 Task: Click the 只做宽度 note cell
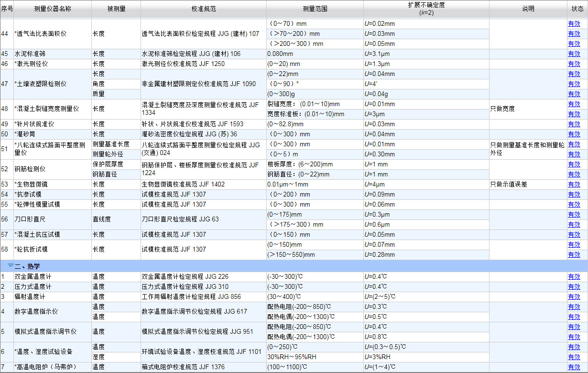(x=528, y=109)
